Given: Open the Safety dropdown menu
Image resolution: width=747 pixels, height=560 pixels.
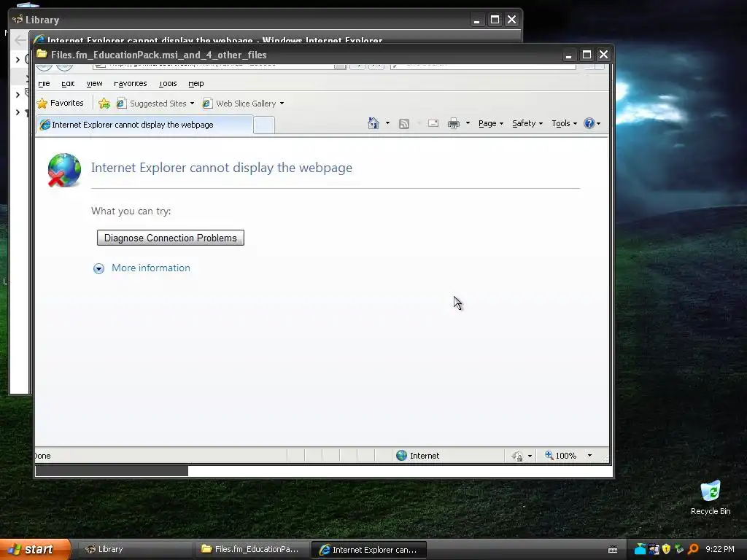Looking at the screenshot, I should tap(527, 123).
